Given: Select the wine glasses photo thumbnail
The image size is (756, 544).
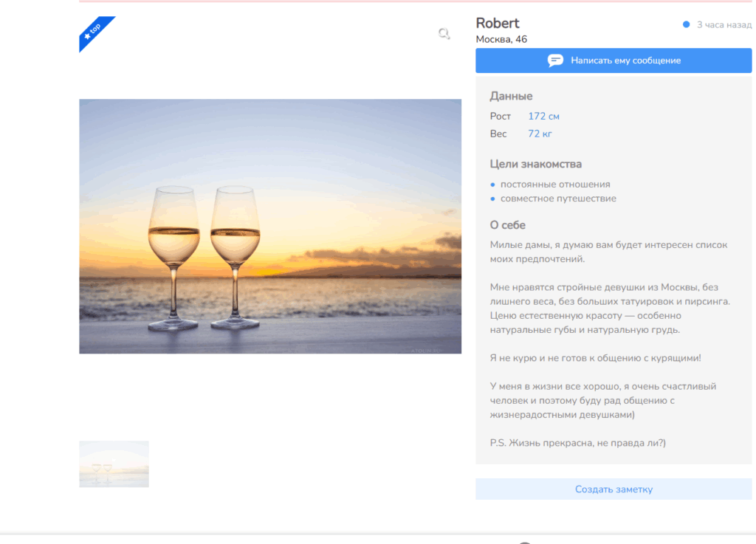Looking at the screenshot, I should pyautogui.click(x=114, y=464).
